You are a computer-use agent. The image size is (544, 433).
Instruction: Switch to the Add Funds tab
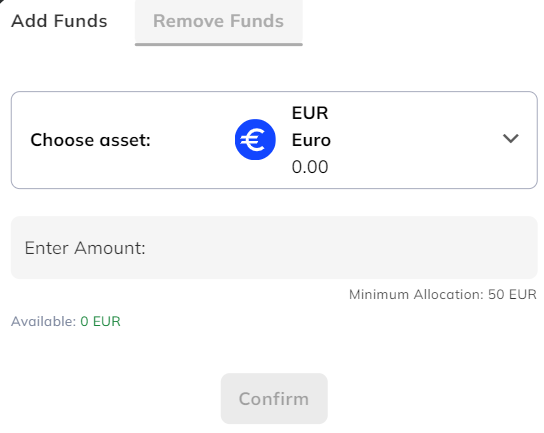click(59, 21)
